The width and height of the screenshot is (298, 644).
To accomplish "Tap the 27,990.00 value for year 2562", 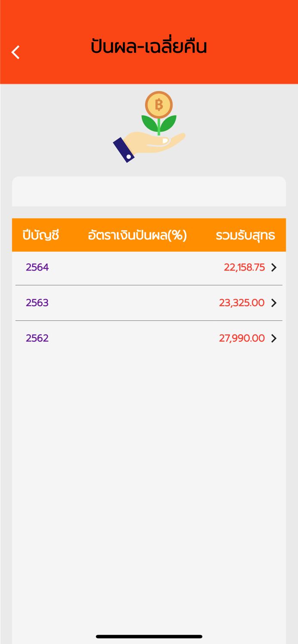I will pyautogui.click(x=242, y=338).
